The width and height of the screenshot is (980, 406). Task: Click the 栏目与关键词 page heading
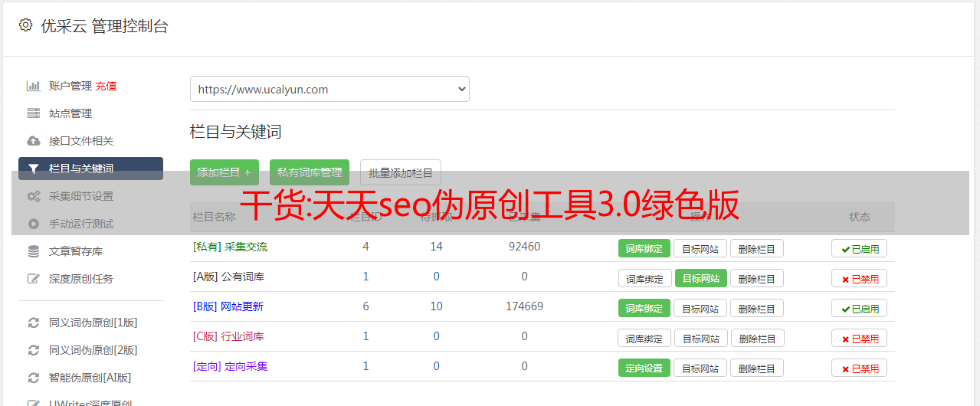coord(236,132)
